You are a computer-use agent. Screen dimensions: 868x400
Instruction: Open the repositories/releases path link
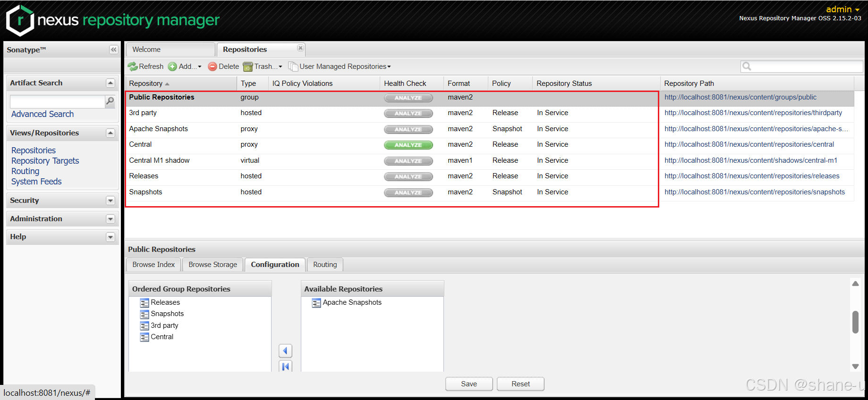coord(752,176)
